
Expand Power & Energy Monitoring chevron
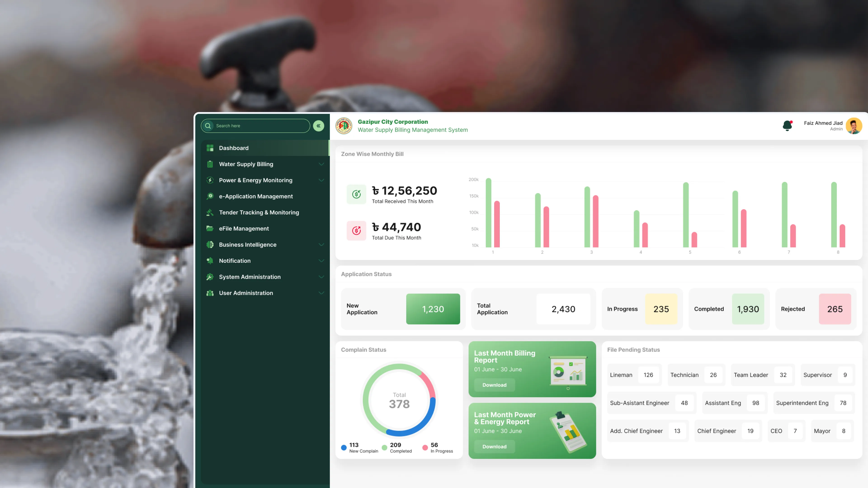[321, 180]
